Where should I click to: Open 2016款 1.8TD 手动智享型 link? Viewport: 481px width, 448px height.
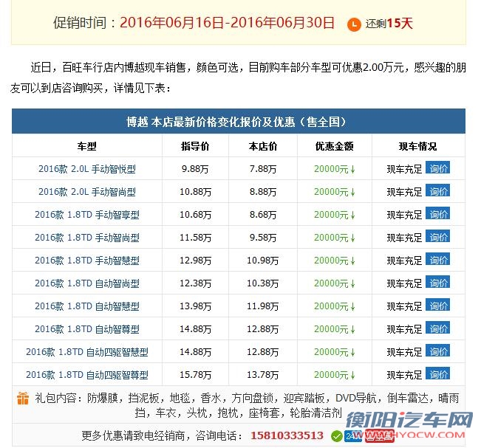(x=87, y=215)
